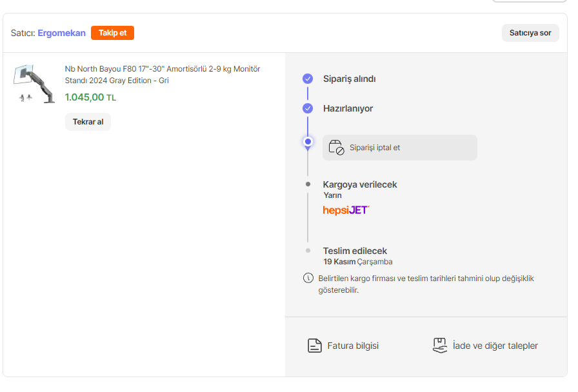Click the Hazırlanıyor checkmark icon
This screenshot has height=392, width=578.
click(308, 108)
